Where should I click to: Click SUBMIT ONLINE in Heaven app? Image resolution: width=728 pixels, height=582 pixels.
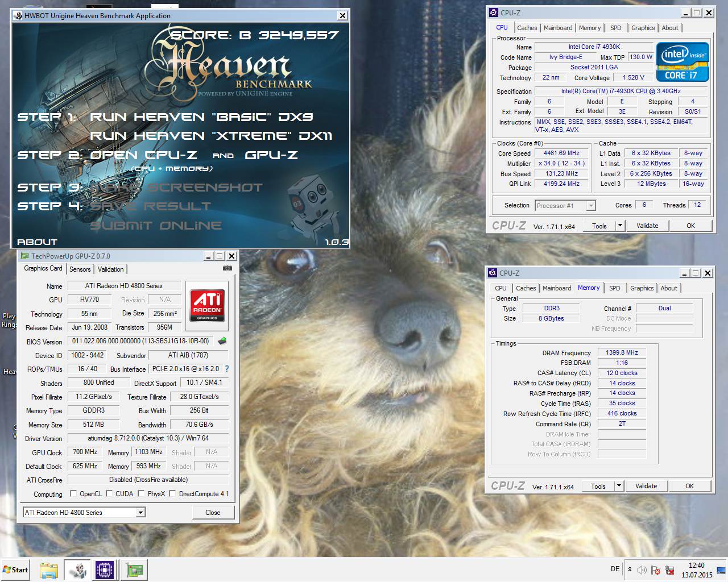[156, 226]
